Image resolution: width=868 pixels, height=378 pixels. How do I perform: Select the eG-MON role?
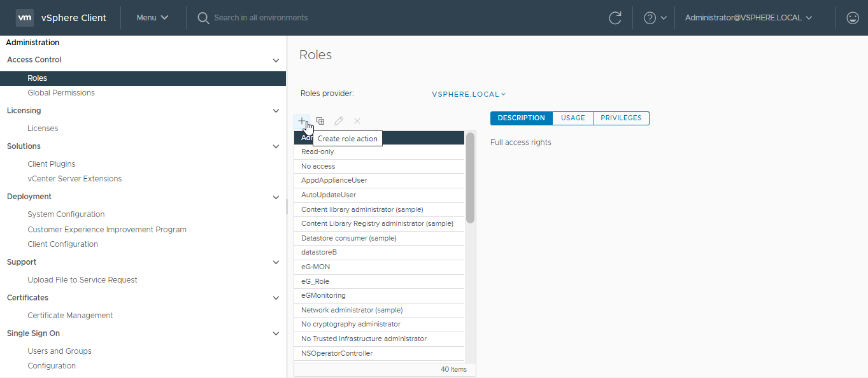[379, 267]
